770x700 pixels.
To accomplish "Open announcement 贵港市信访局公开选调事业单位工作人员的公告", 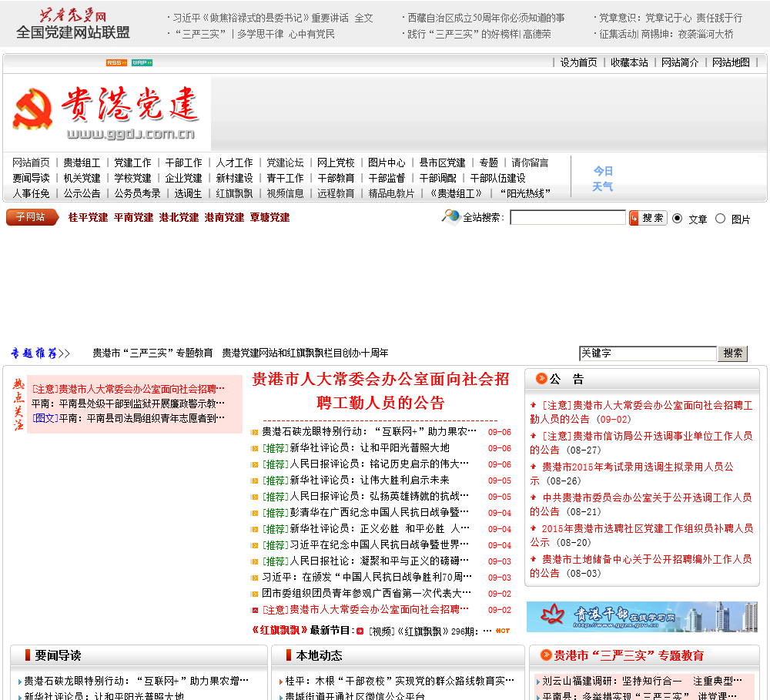I will tap(641, 443).
